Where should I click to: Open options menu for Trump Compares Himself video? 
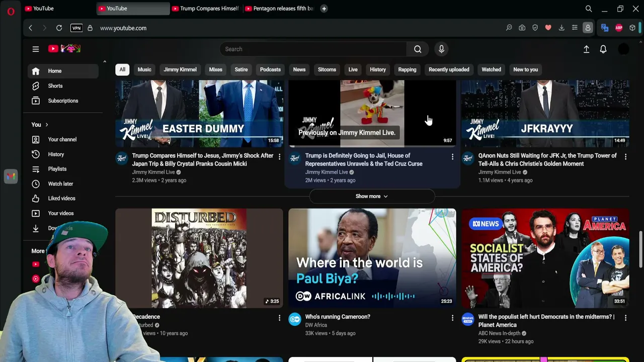[279, 157]
